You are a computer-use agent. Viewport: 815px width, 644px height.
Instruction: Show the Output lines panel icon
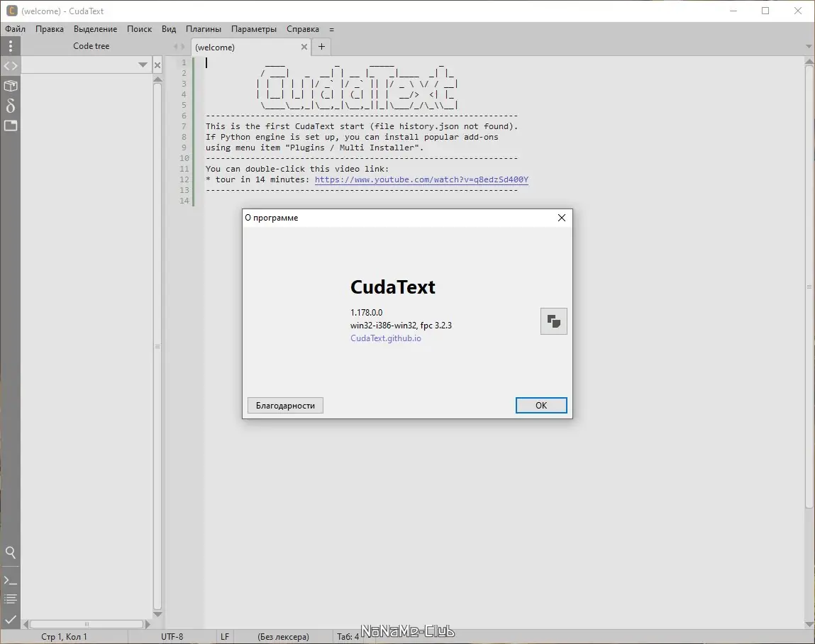point(11,599)
